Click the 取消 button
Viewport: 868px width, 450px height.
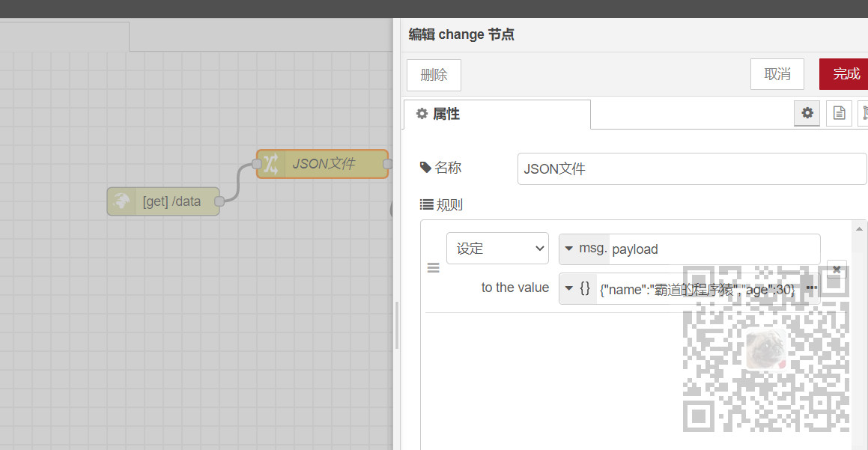point(777,74)
